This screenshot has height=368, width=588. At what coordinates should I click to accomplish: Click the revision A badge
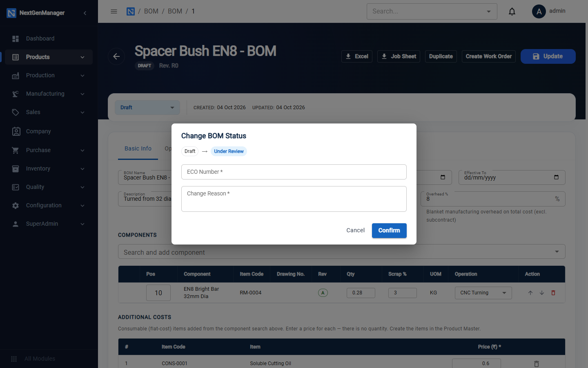tap(323, 293)
